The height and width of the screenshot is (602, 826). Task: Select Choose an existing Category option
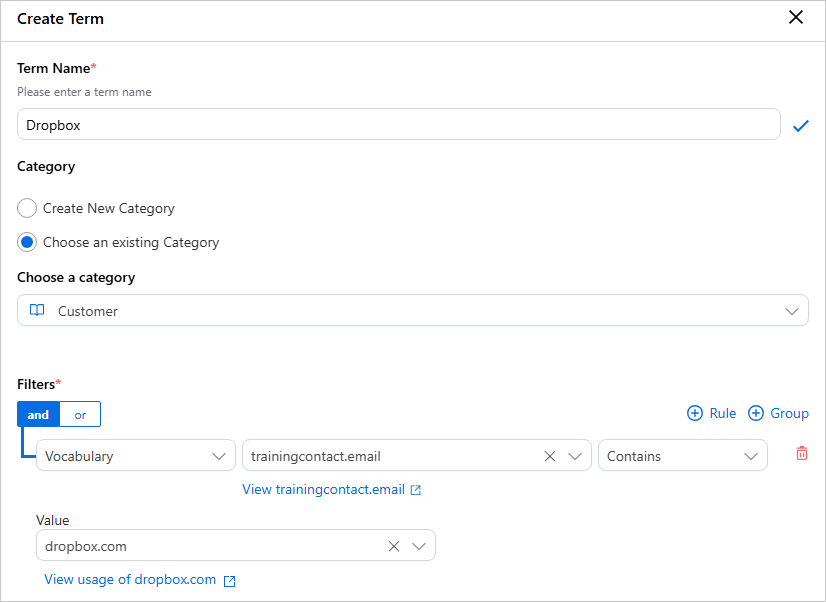pyautogui.click(x=27, y=242)
